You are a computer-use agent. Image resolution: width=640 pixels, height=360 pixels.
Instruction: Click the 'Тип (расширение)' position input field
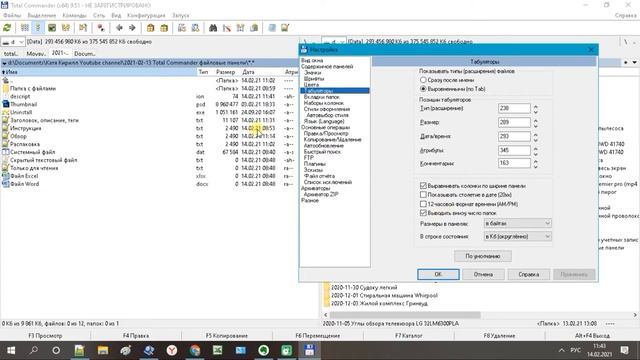pyautogui.click(x=514, y=108)
